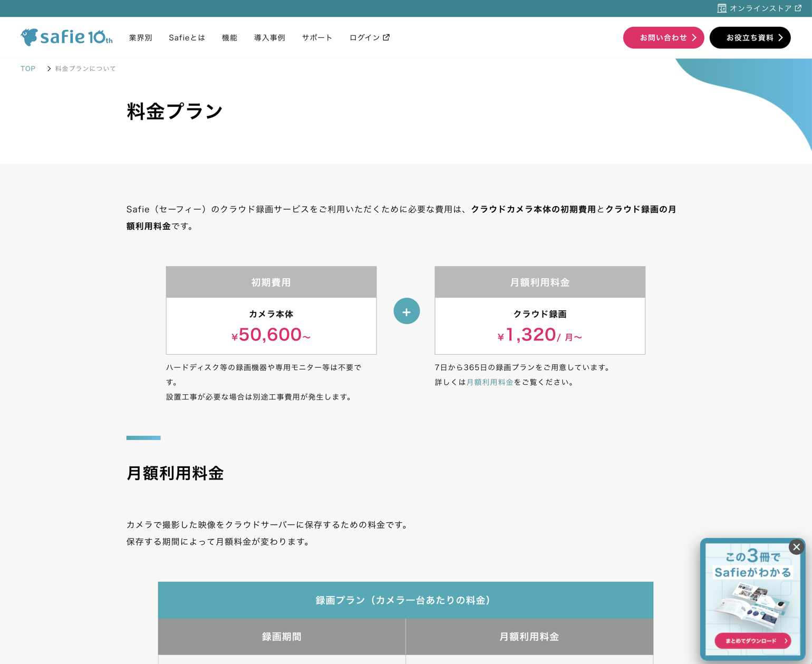812x664 pixels.
Task: Go to 導入事例 page
Action: (269, 37)
